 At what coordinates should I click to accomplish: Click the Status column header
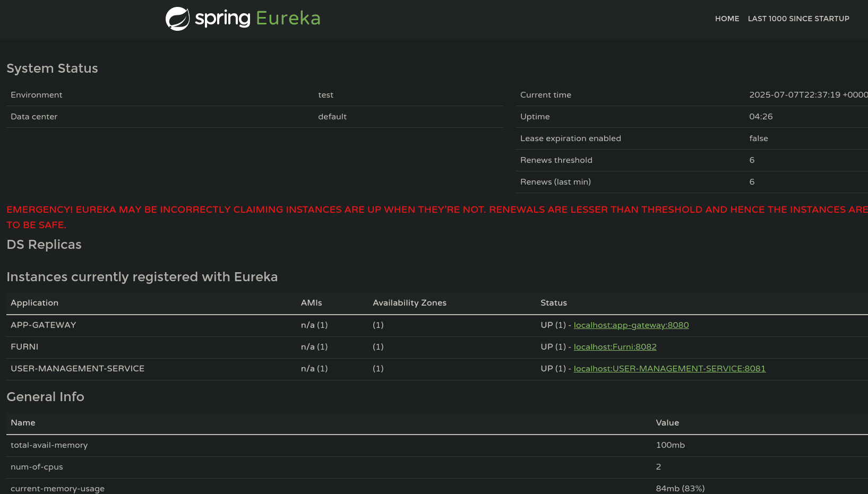pos(554,303)
